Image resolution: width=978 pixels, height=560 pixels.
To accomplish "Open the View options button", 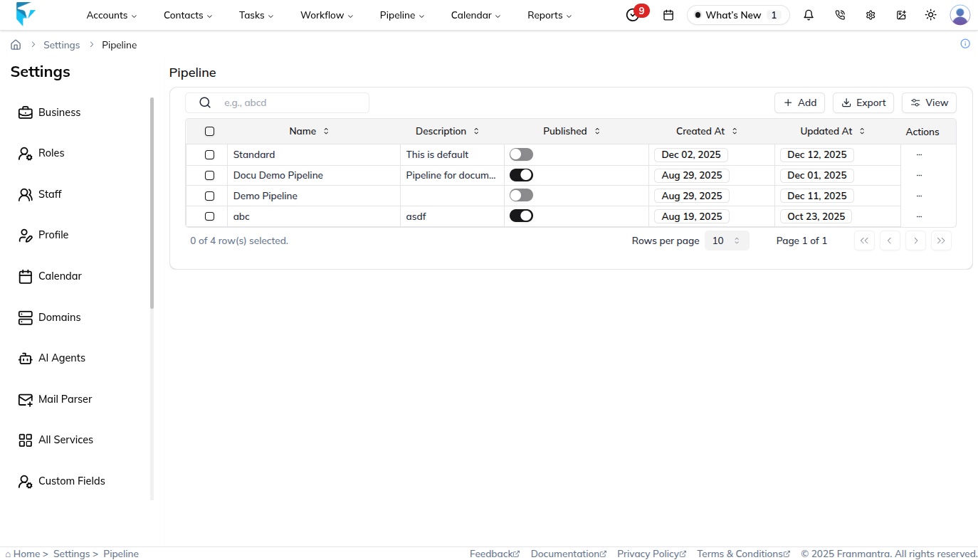I will click(929, 102).
